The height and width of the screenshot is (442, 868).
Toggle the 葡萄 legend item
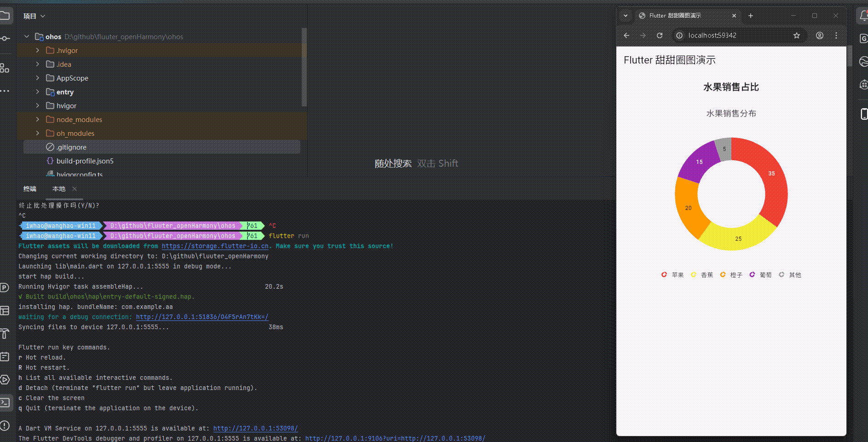coord(761,275)
